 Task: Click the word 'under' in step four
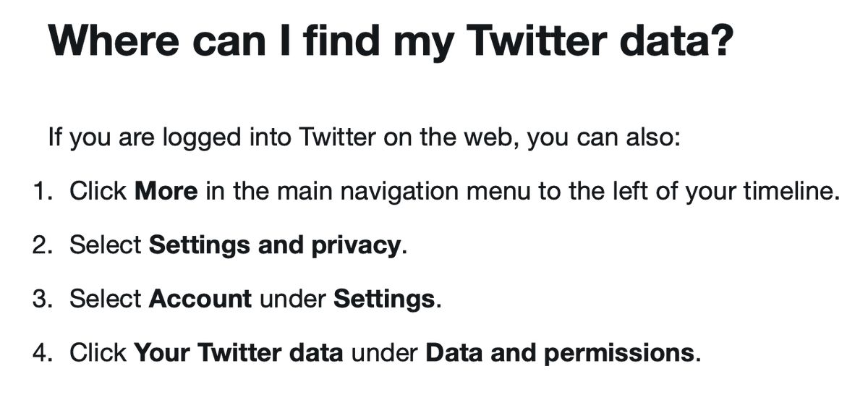[x=384, y=353]
